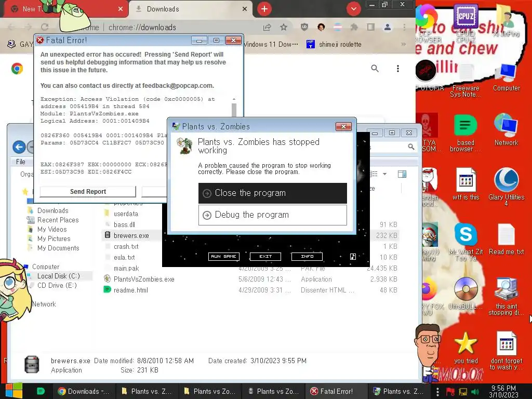The height and width of the screenshot is (399, 532).
Task: Open the Windows 11 Dow... bookmark
Action: pos(271,45)
